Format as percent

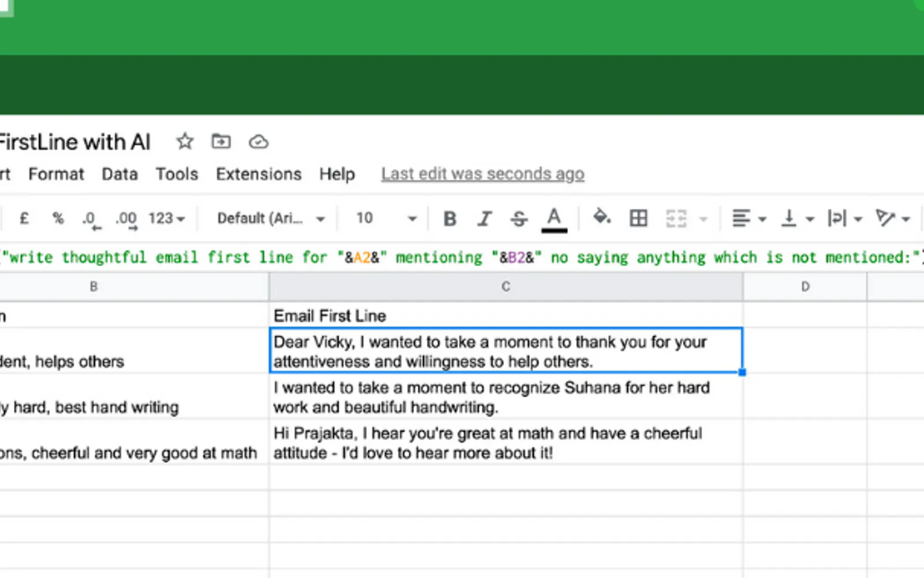tap(58, 218)
